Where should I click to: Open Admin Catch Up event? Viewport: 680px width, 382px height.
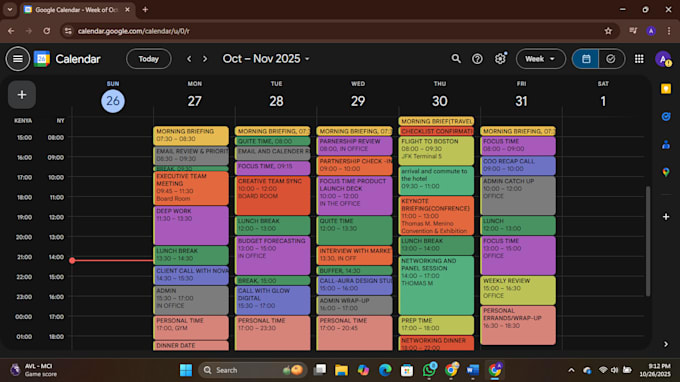click(518, 195)
